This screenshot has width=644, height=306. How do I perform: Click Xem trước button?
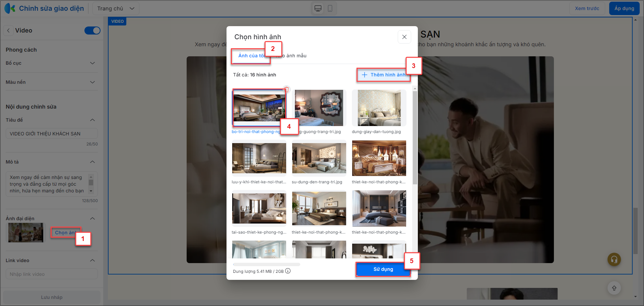[x=587, y=8]
